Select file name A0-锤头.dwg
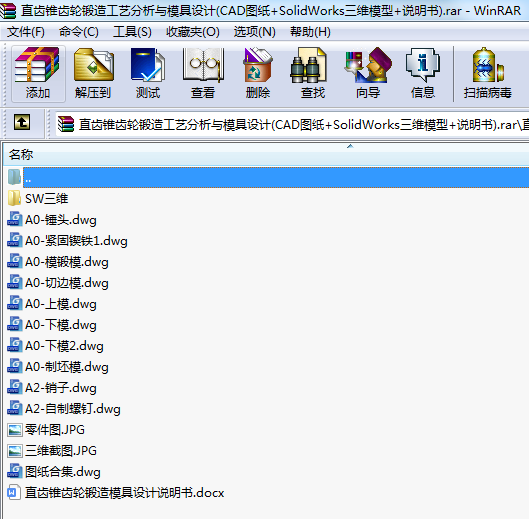The width and height of the screenshot is (529, 519). click(x=61, y=220)
